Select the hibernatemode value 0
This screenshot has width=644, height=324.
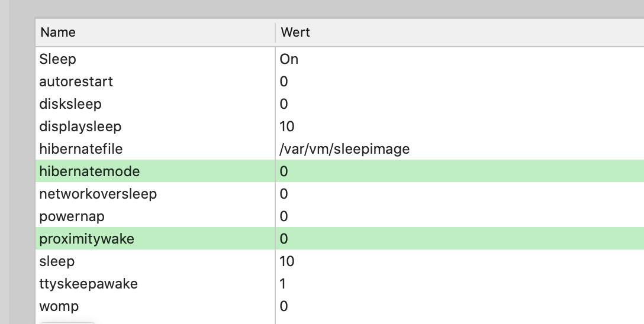tap(284, 171)
